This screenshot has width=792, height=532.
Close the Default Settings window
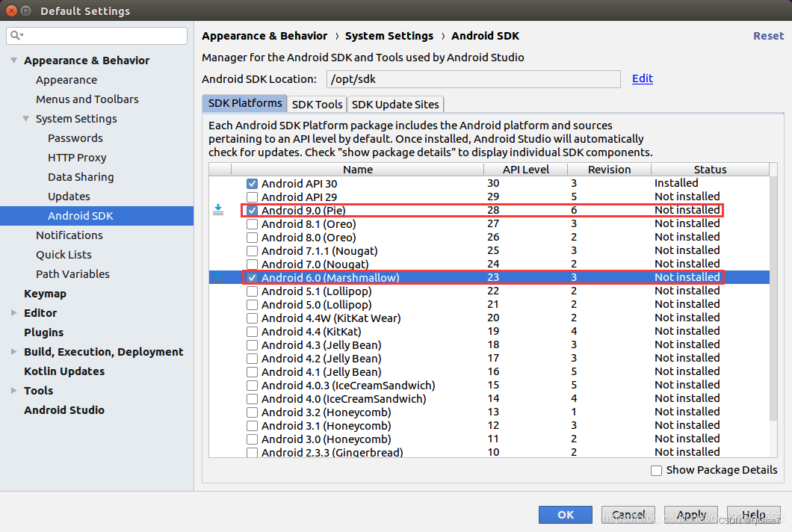[11, 10]
